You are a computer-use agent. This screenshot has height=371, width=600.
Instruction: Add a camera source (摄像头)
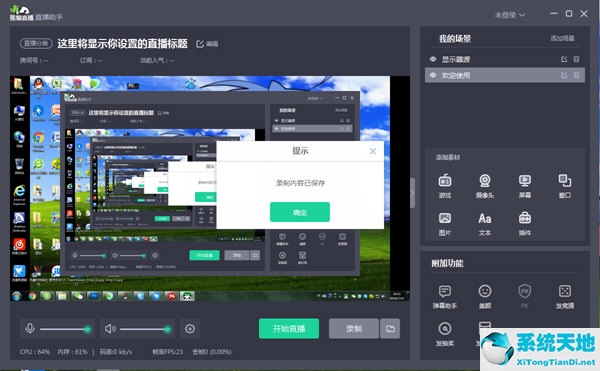pos(485,186)
